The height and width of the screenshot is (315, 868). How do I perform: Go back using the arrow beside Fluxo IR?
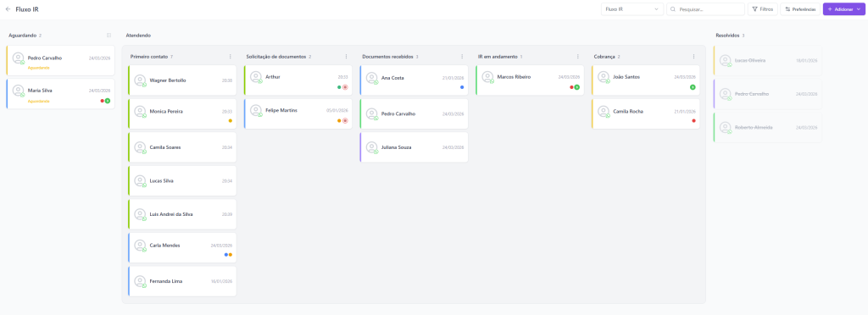click(x=8, y=9)
